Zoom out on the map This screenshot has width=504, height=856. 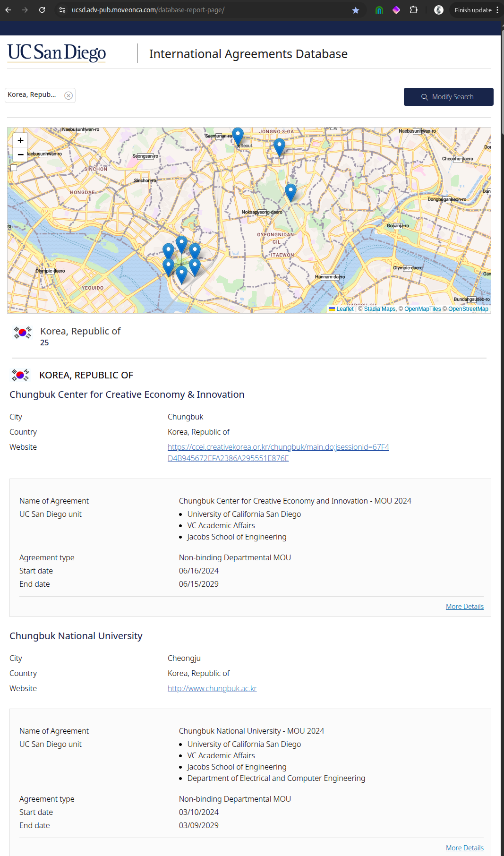click(x=20, y=154)
